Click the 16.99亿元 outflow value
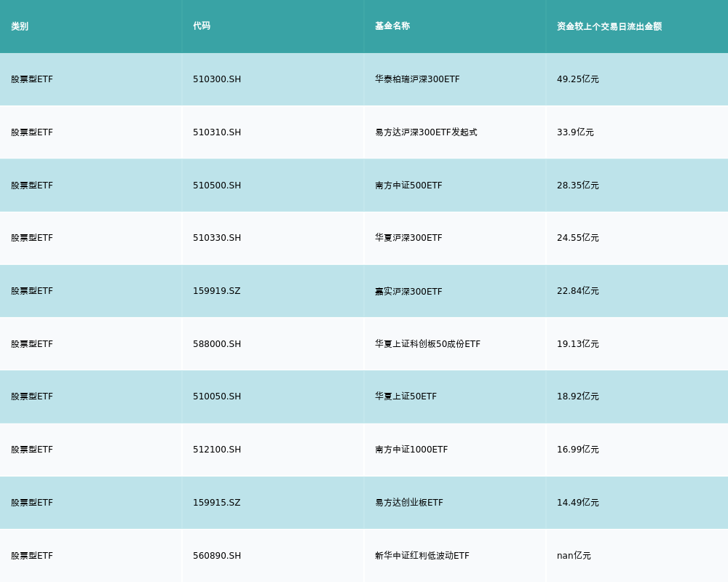728x582 pixels. coord(577,450)
